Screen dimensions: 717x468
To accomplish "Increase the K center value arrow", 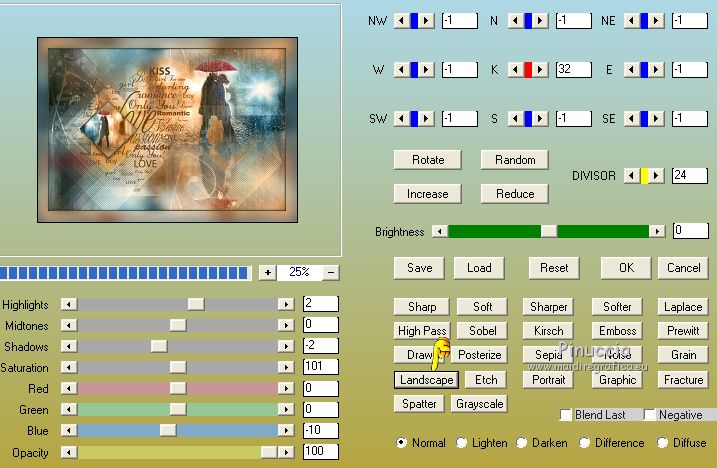I will [x=540, y=70].
